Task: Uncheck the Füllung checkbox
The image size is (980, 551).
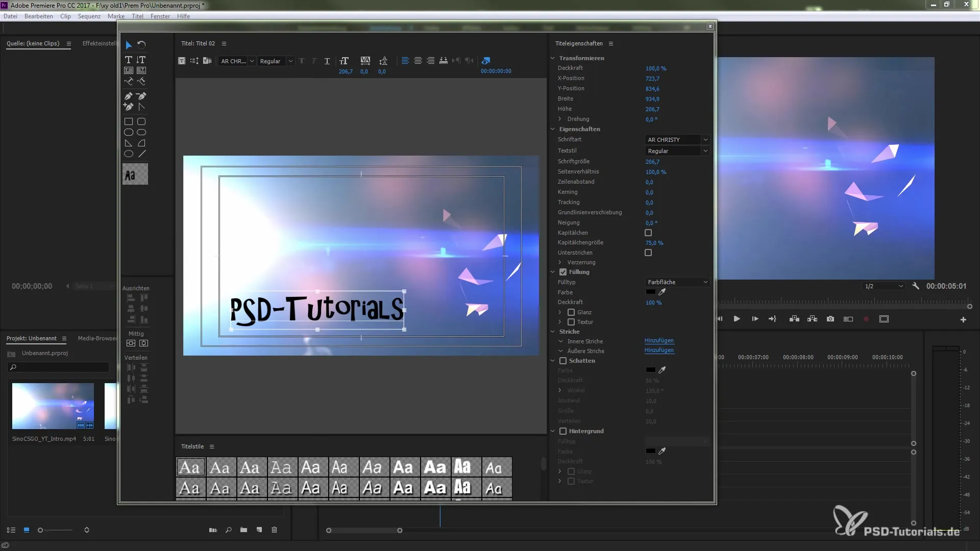Action: (x=563, y=272)
